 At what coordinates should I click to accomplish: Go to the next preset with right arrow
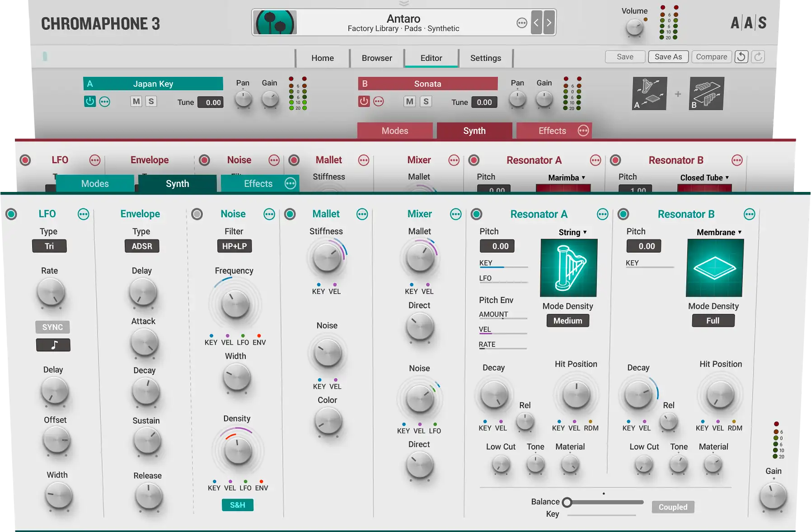tap(548, 23)
